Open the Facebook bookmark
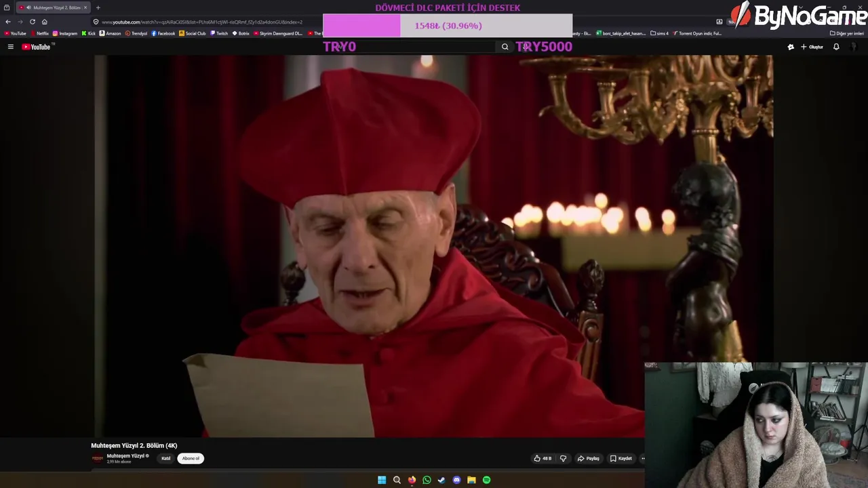 (x=163, y=33)
